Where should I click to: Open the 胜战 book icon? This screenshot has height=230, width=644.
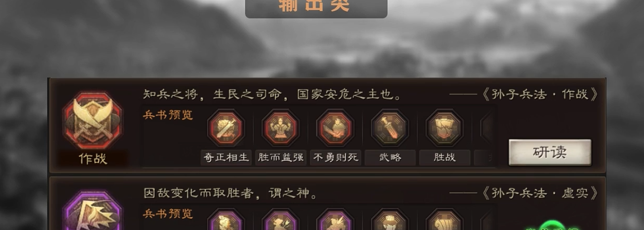pyautogui.click(x=445, y=128)
